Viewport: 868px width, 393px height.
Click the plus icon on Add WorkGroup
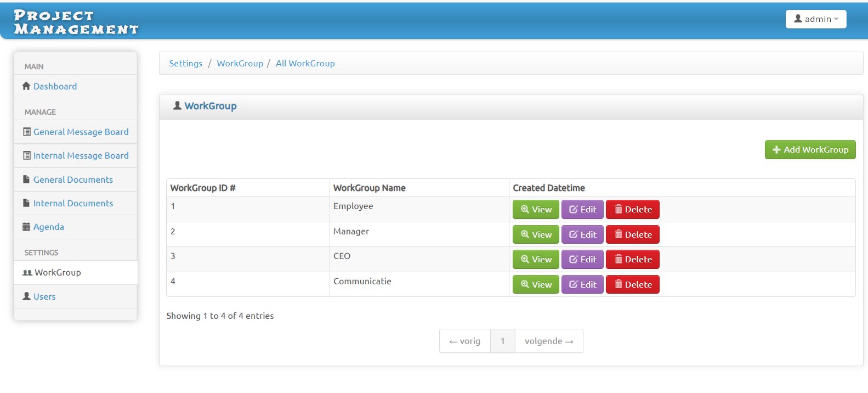776,150
